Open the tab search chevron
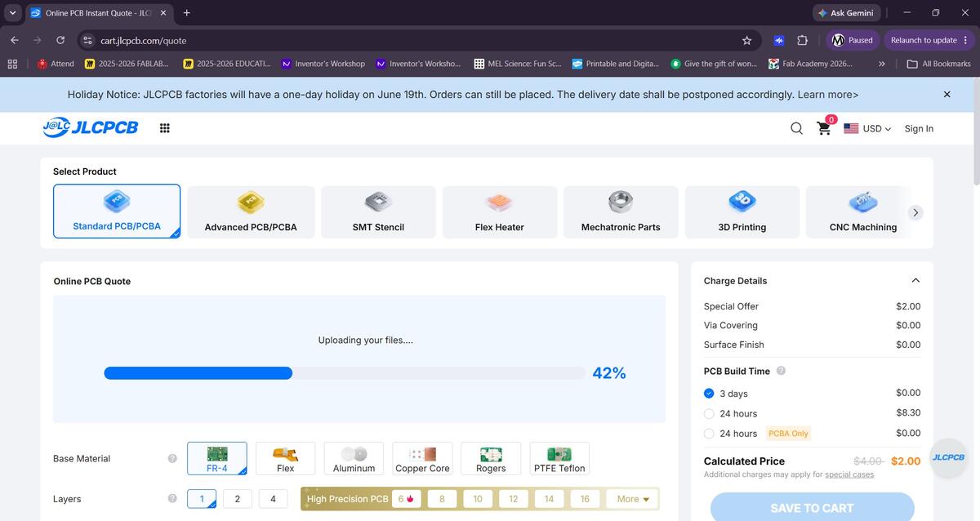Viewport: 980px width, 521px height. [12, 13]
